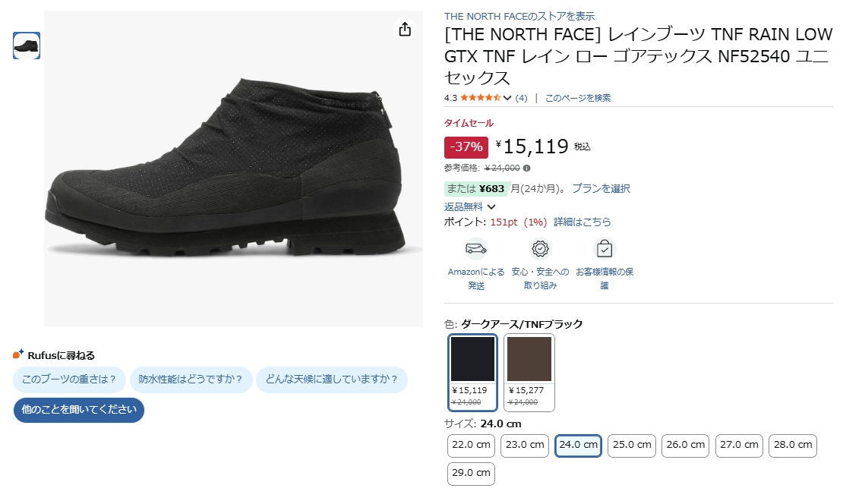Viewport: 843px width, 504px height.
Task: Ask Rufus about waterproof performance
Action: point(191,380)
